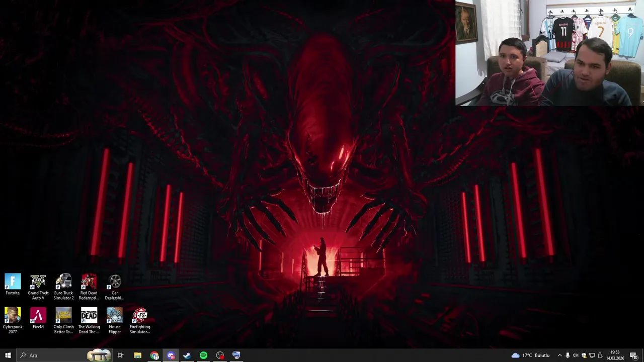Open Steam from the taskbar

click(x=187, y=355)
